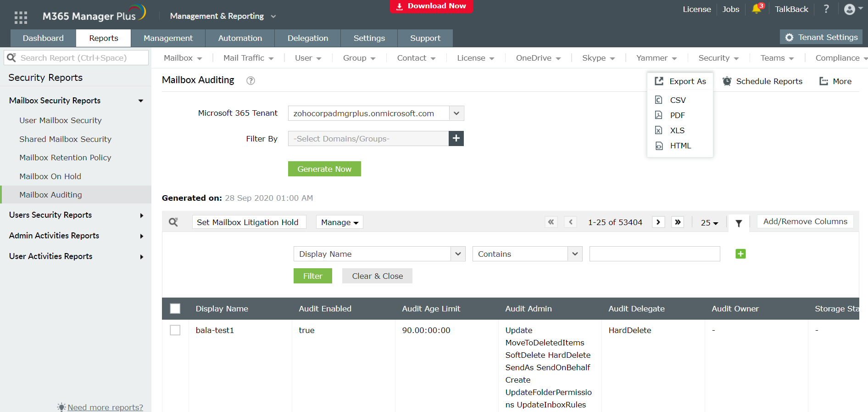
Task: Switch to the Settings tab
Action: coord(369,38)
